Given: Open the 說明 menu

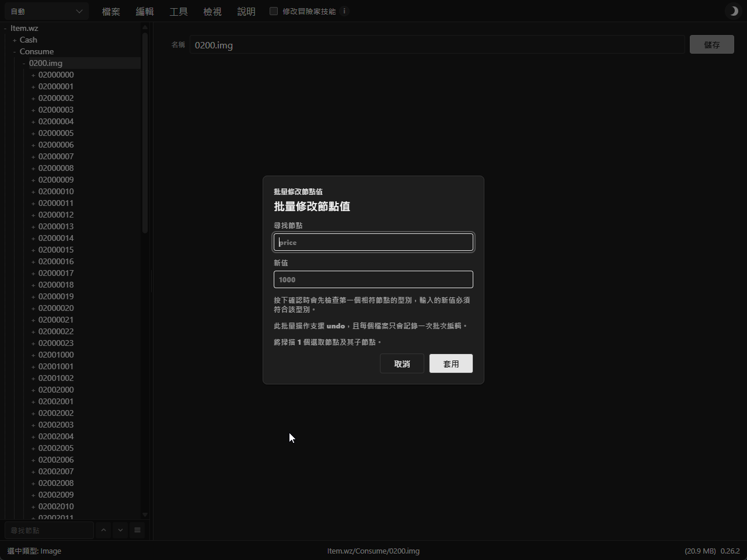Looking at the screenshot, I should pos(246,11).
